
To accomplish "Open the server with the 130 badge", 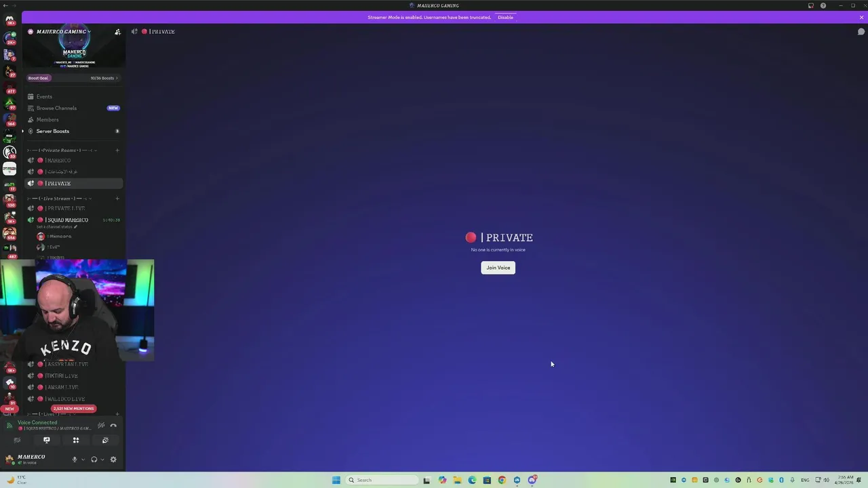I will 9,201.
